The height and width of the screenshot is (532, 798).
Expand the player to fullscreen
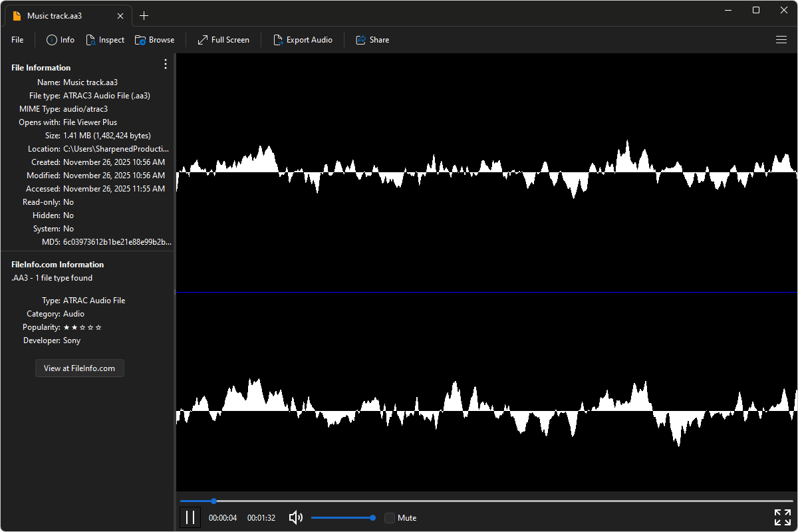pyautogui.click(x=782, y=517)
